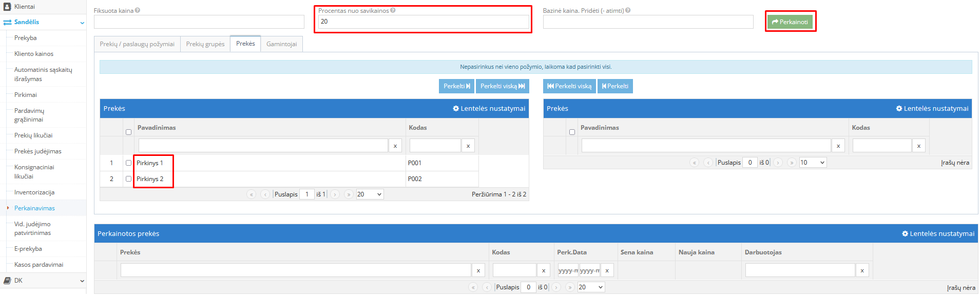This screenshot has width=980, height=297.
Task: Open page size dropdown showing 20 in left table
Action: coord(370,194)
